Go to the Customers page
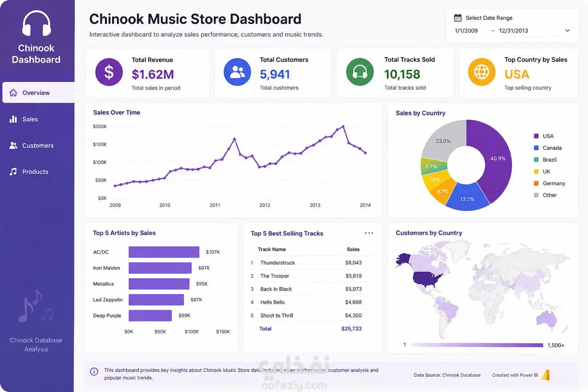The height and width of the screenshot is (392, 588). [x=37, y=145]
